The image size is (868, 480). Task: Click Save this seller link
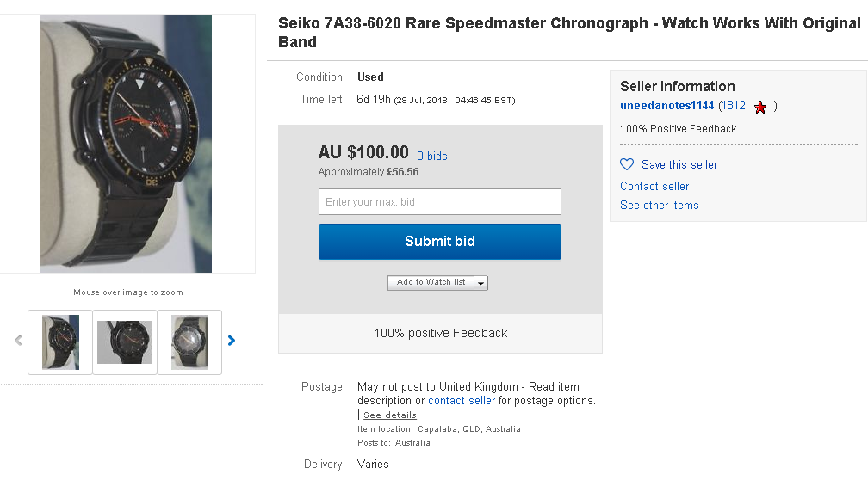679,164
